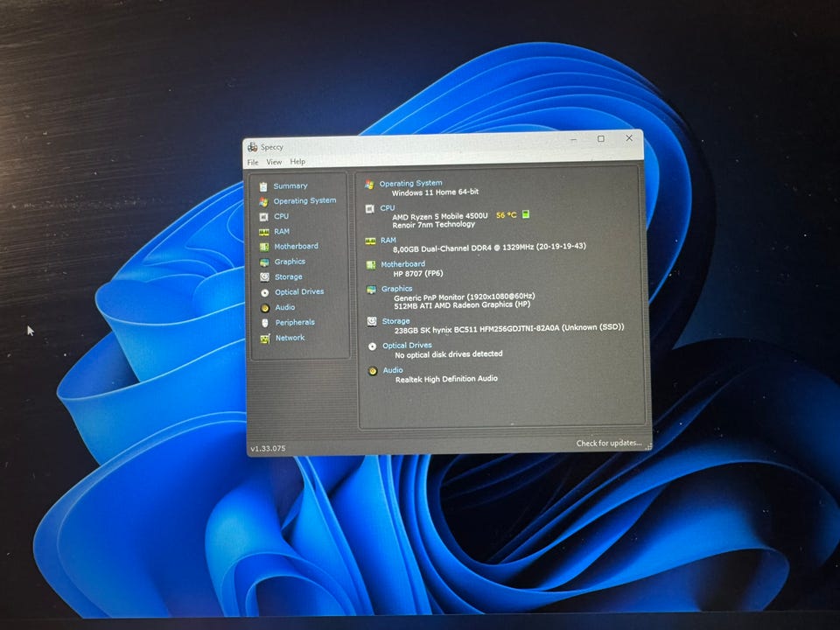Click the version number v1.33.075
This screenshot has width=840, height=630.
(x=268, y=448)
